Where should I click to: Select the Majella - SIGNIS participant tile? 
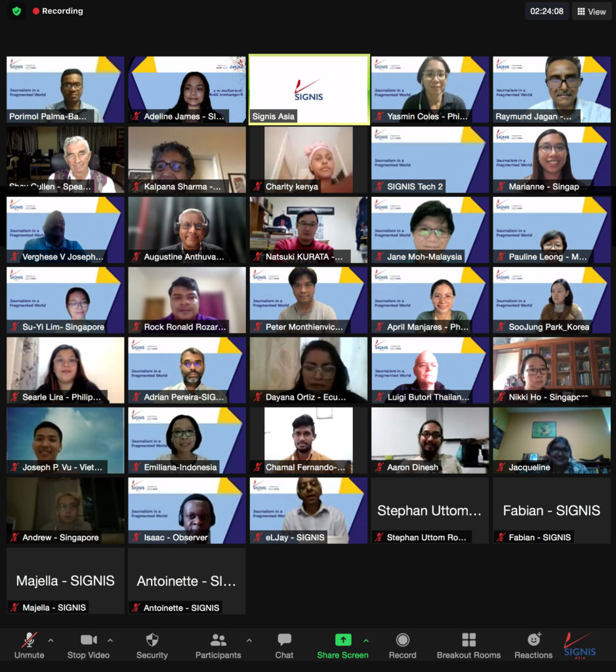(x=65, y=581)
